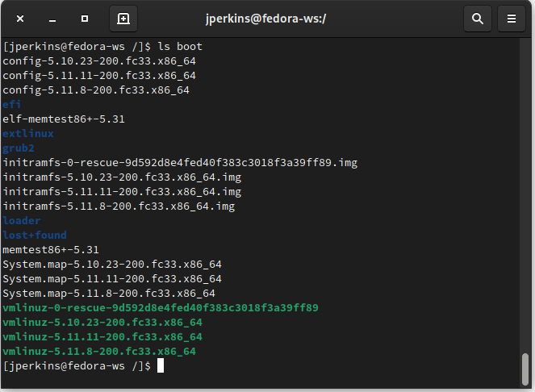Viewport: 535px width, 392px height.
Task: Click initramfs-5.11.11-200.fc33.x86_64.img
Action: [x=122, y=192]
